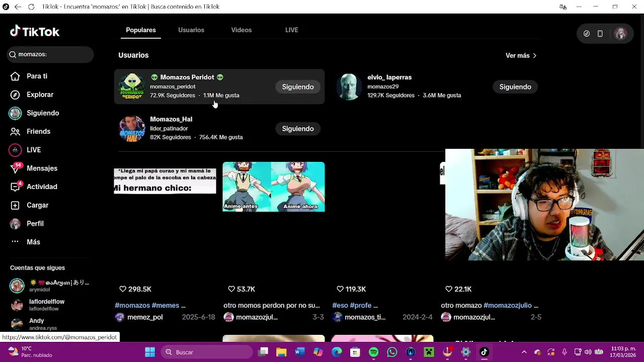
Task: Open the Explorar compass section
Action: point(32,95)
